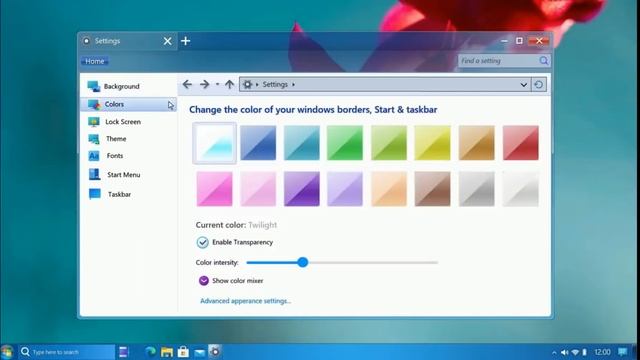Refresh the Settings address bar

[538, 84]
